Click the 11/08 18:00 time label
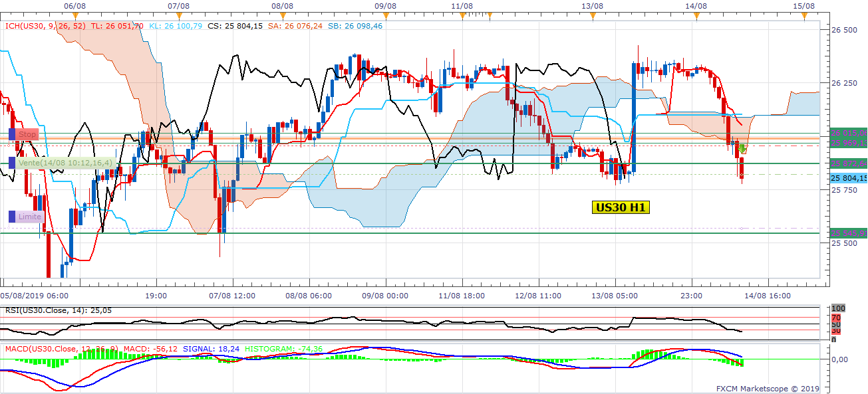 click(x=462, y=296)
